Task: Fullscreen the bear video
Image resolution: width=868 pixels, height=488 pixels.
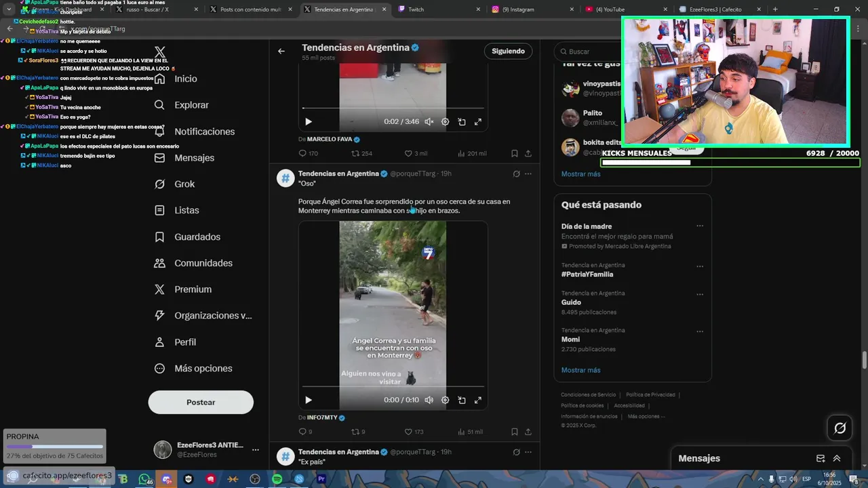Action: tap(478, 400)
